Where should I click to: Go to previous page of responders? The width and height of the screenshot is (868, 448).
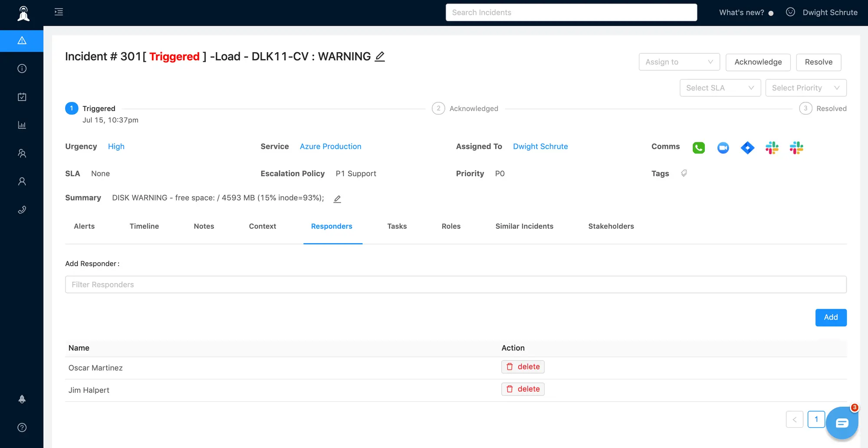(794, 419)
